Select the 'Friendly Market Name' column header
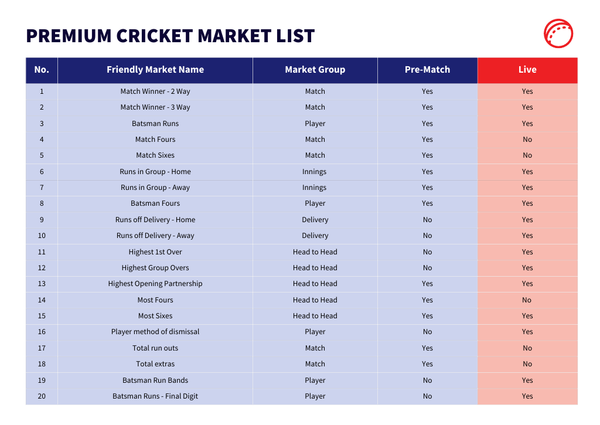Viewport: 600px width, 425px height. (155, 70)
